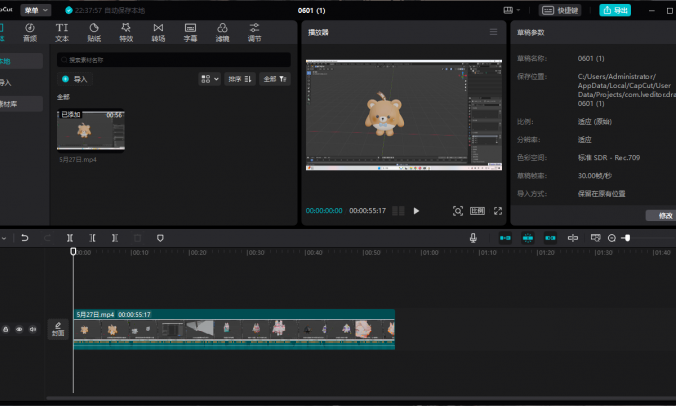The width and height of the screenshot is (676, 406).
Task: Click the 00:30 mark on the timeline ruler
Action: (255, 253)
